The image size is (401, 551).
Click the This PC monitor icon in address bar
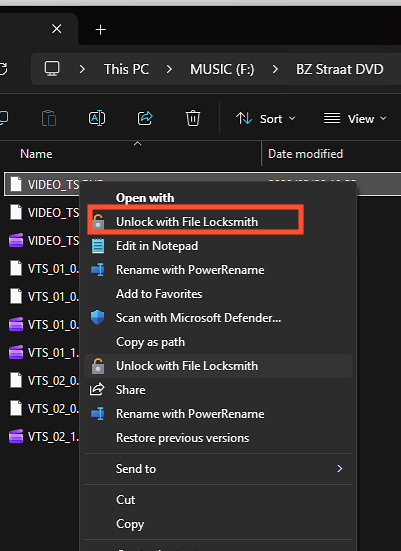click(x=52, y=69)
